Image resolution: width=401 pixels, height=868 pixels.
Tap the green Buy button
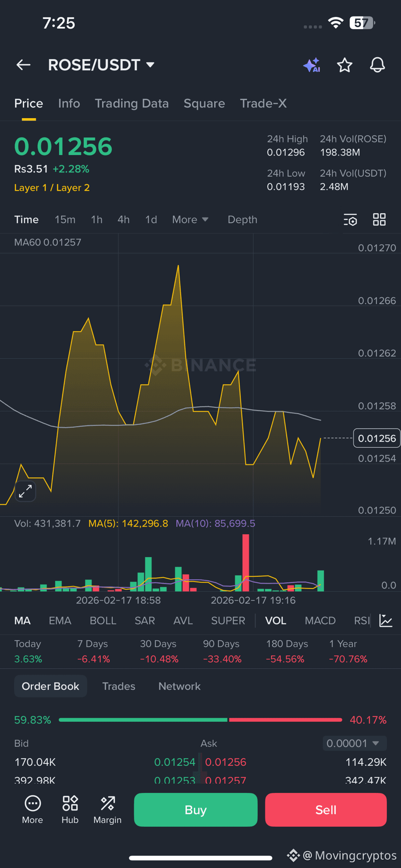coord(196,810)
